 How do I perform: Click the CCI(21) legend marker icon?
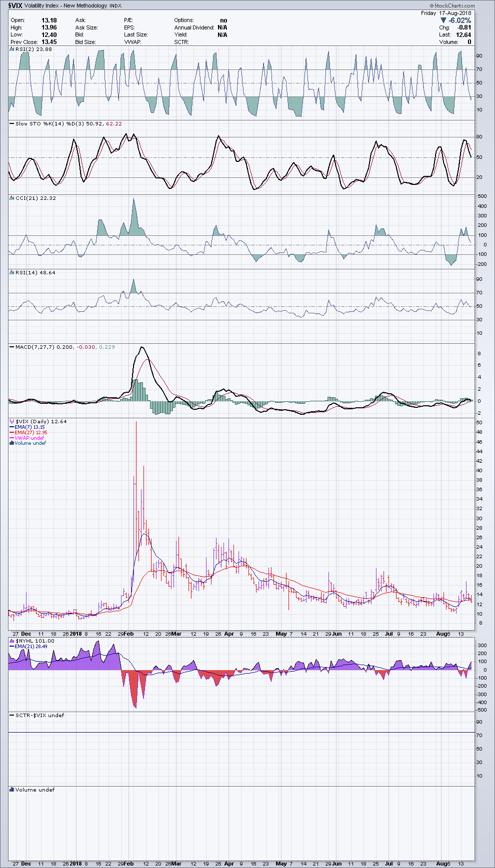(x=12, y=198)
